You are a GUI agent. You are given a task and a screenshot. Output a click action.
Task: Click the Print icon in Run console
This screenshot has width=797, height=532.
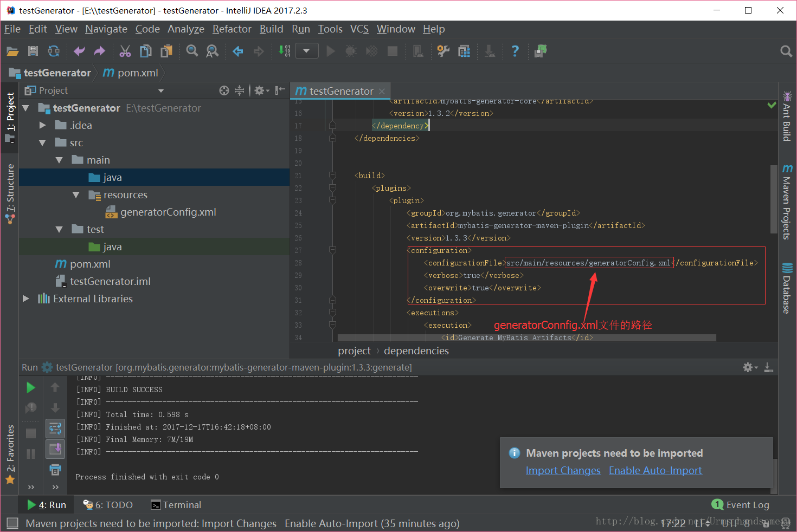click(x=55, y=469)
